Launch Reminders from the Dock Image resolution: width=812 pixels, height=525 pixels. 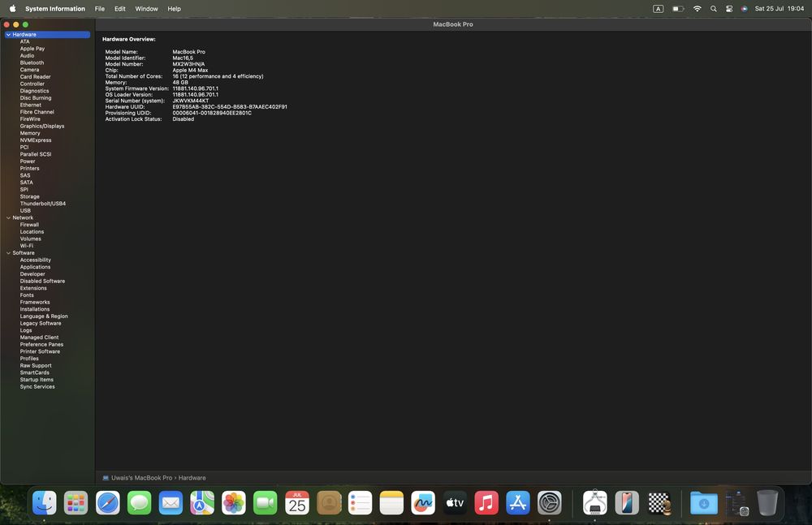[361, 503]
